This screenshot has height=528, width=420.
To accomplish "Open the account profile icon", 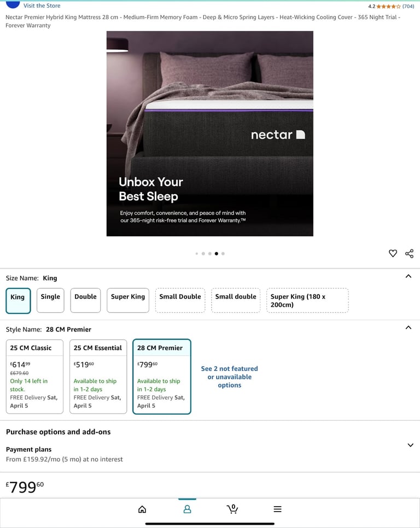I will [x=187, y=509].
